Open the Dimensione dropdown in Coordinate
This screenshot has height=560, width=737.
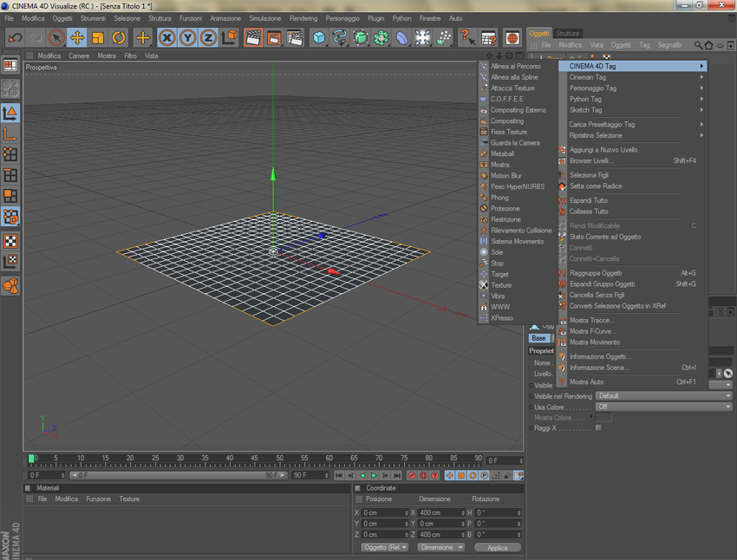coord(440,548)
